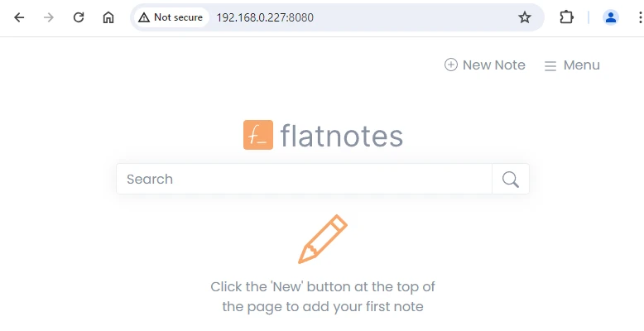Select the New Note text label

493,65
